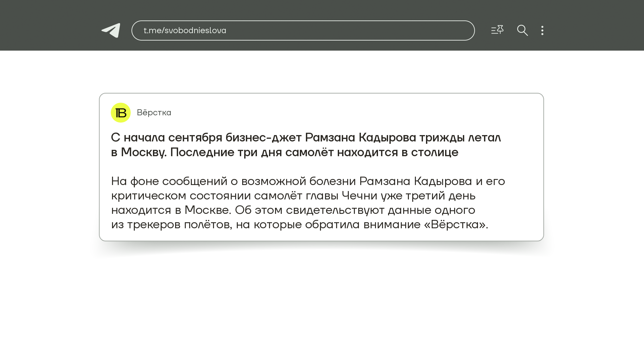Open the three-dot more options menu
Viewport: 644px width, 362px height.
(x=542, y=31)
